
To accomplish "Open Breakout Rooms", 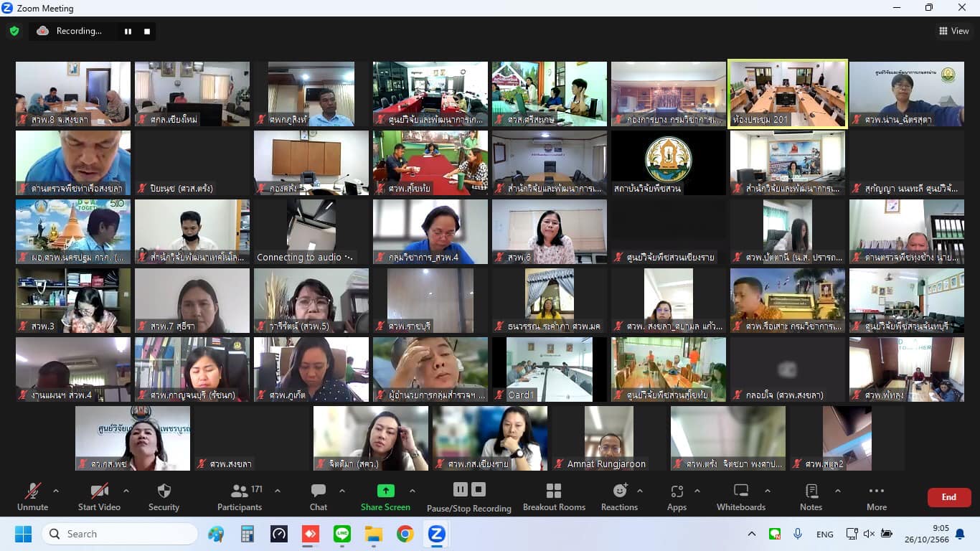I will click(x=554, y=497).
